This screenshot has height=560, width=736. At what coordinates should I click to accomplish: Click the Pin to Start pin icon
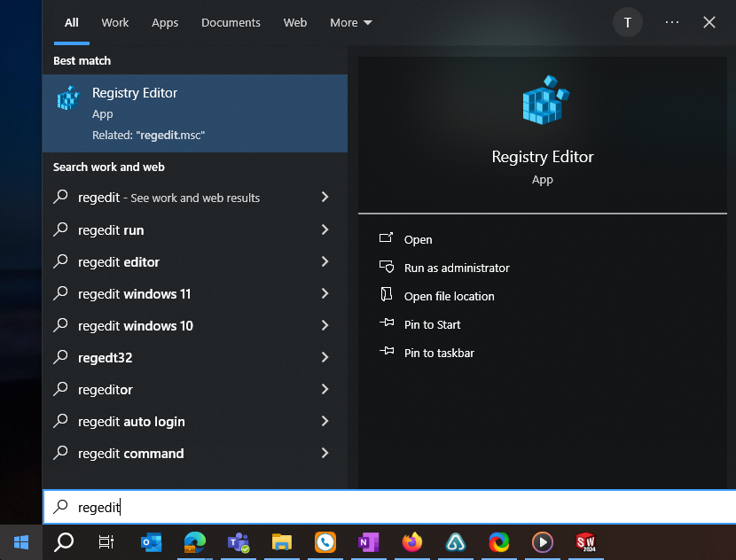[387, 323]
